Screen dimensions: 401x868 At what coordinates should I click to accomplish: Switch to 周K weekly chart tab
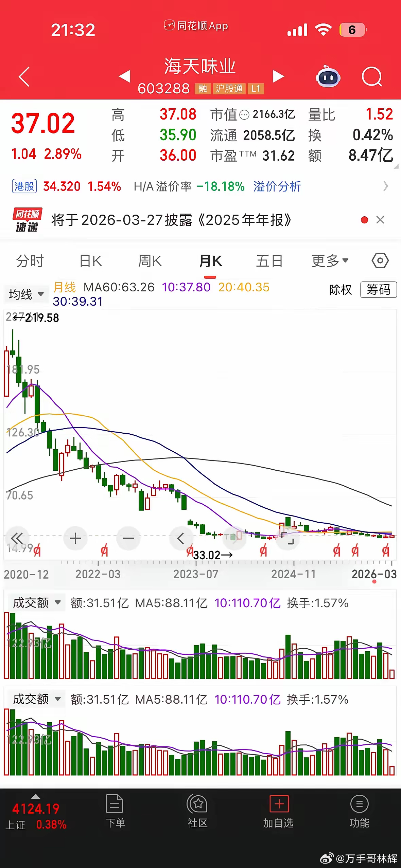(150, 261)
